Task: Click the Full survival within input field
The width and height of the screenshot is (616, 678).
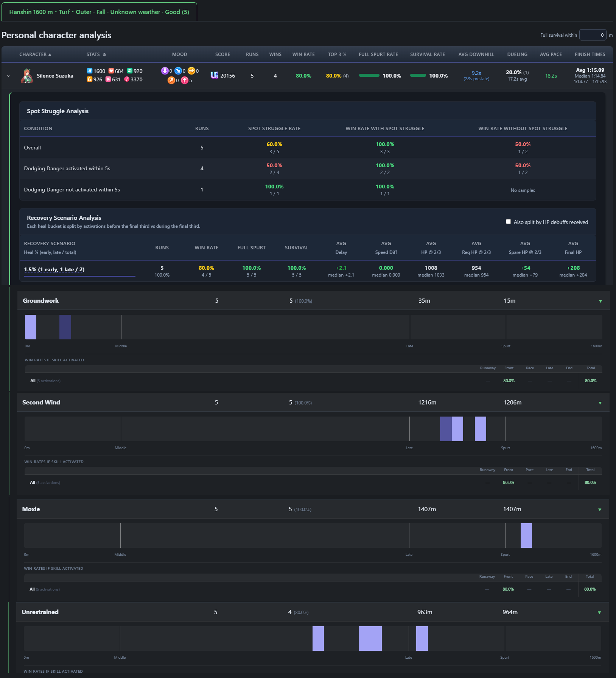Action: (x=593, y=35)
